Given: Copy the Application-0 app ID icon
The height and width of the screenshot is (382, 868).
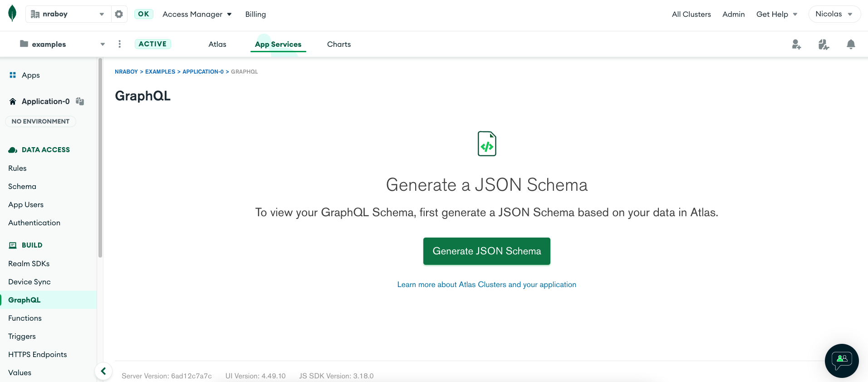Looking at the screenshot, I should click(x=80, y=101).
